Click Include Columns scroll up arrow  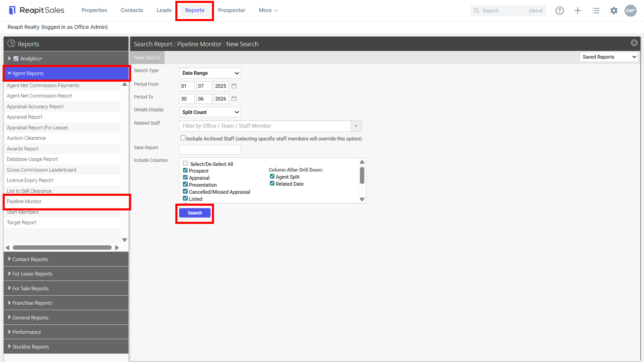point(362,162)
